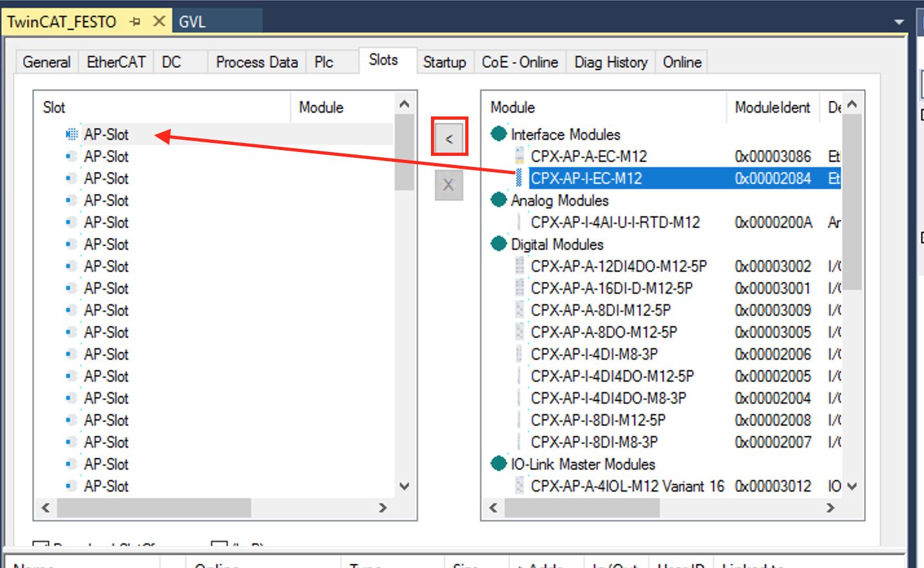Click the icon of CPX-AP-A-4IOL-M12 Variant 16
Viewport: 924px width, 568px height.
coord(519,486)
